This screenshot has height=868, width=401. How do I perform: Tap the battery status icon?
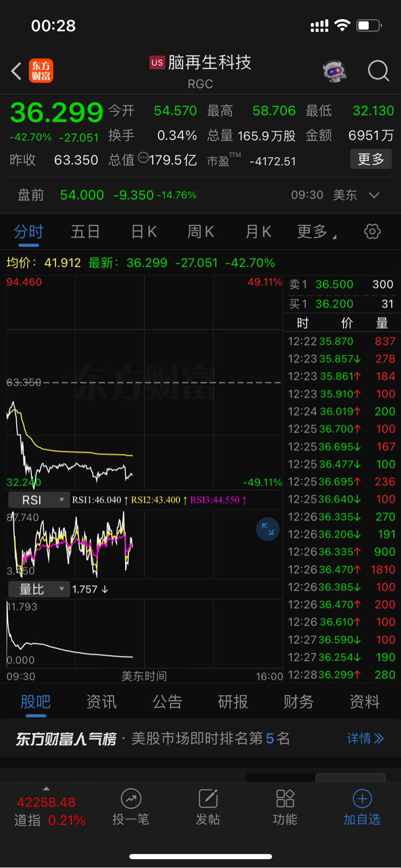click(x=369, y=25)
